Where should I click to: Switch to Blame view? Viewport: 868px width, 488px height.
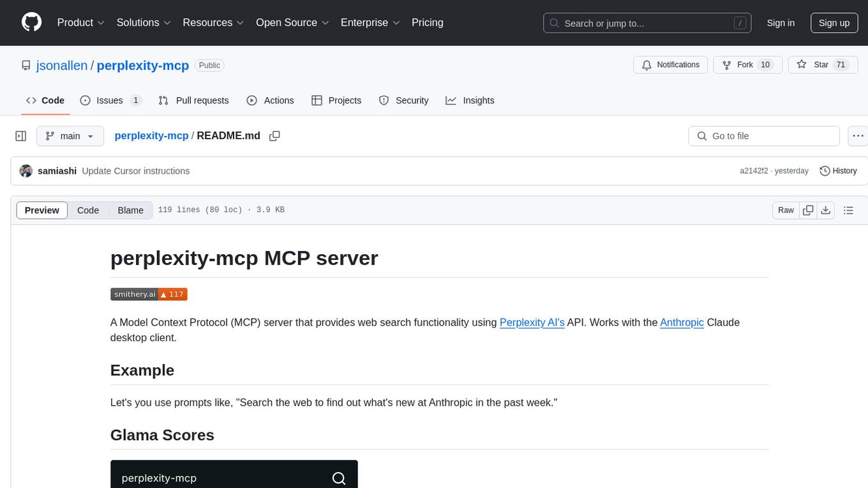pos(130,210)
